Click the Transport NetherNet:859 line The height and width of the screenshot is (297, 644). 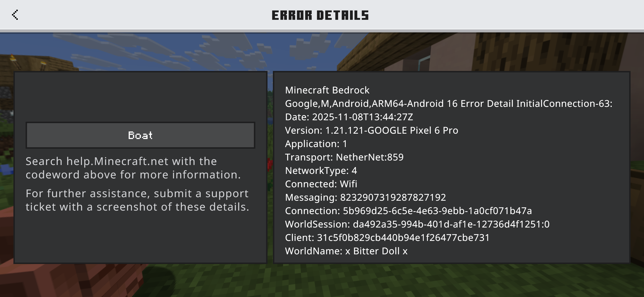(x=344, y=157)
